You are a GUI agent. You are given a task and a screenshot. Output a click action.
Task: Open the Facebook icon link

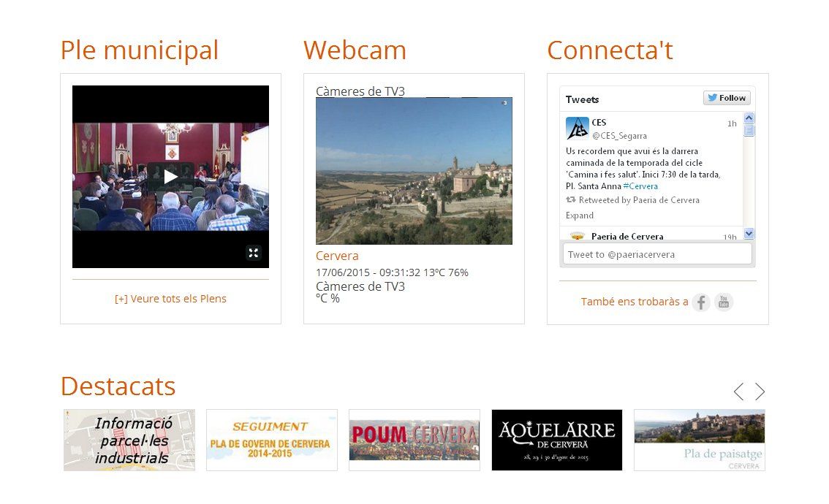(701, 302)
